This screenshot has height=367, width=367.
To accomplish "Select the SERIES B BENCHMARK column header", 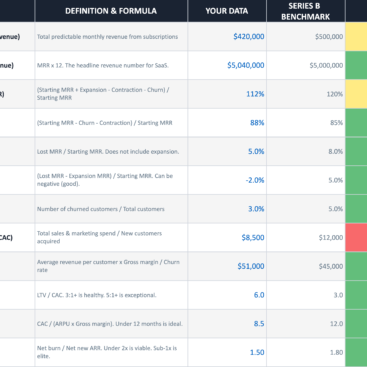I will pyautogui.click(x=306, y=11).
